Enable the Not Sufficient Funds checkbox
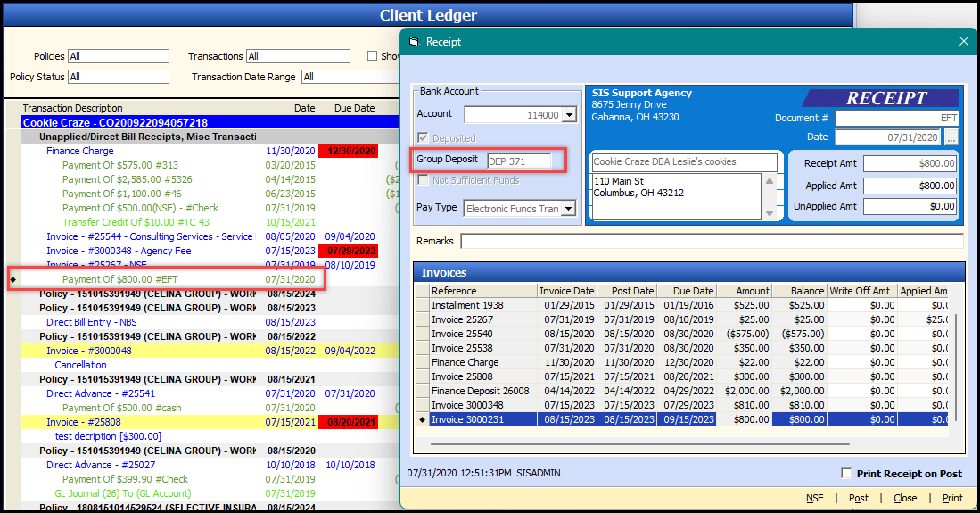The height and width of the screenshot is (513, 980). point(424,180)
